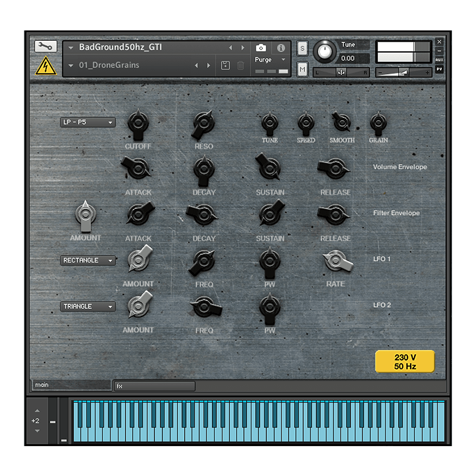Click the Tune value field showing 0.00

click(354, 58)
